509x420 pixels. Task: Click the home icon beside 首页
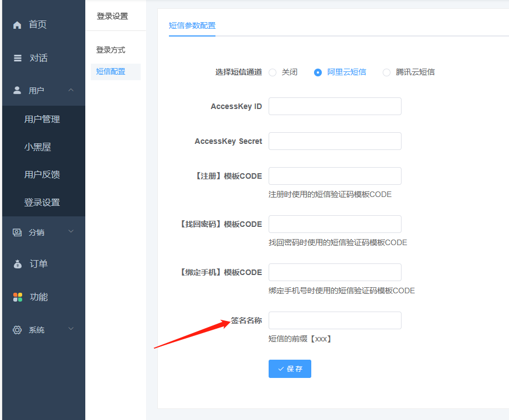point(17,25)
